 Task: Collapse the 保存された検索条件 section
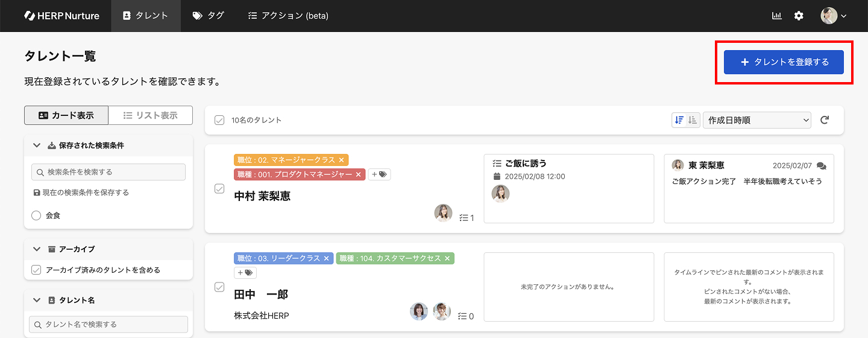coord(37,145)
